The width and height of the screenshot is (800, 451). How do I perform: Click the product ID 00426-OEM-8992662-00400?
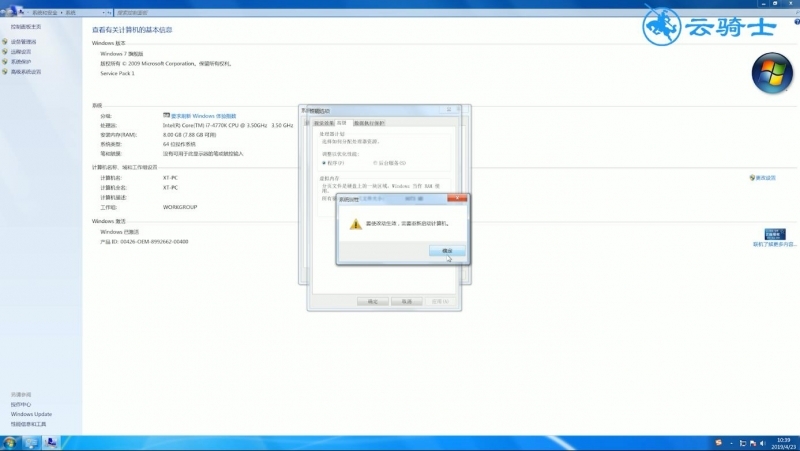pyautogui.click(x=144, y=241)
